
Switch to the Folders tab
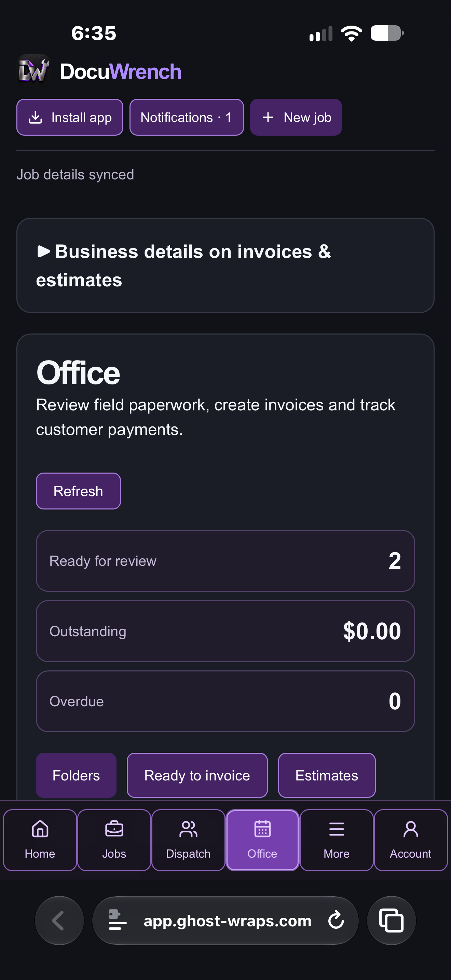tap(76, 775)
